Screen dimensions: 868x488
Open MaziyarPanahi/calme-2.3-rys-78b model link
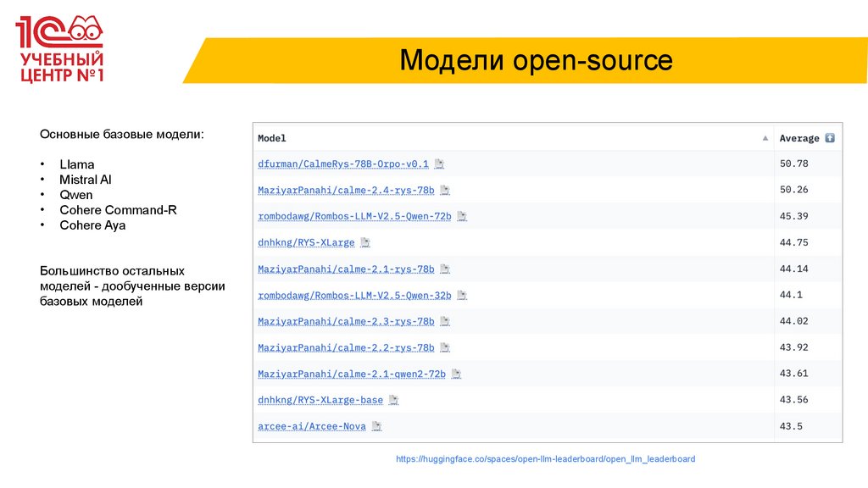(x=346, y=321)
